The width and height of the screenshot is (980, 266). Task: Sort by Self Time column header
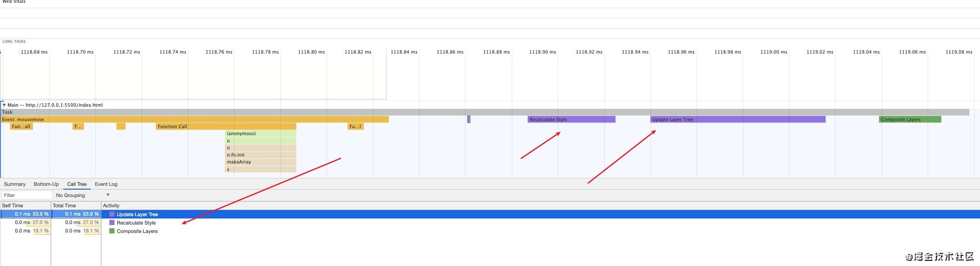pyautogui.click(x=25, y=205)
